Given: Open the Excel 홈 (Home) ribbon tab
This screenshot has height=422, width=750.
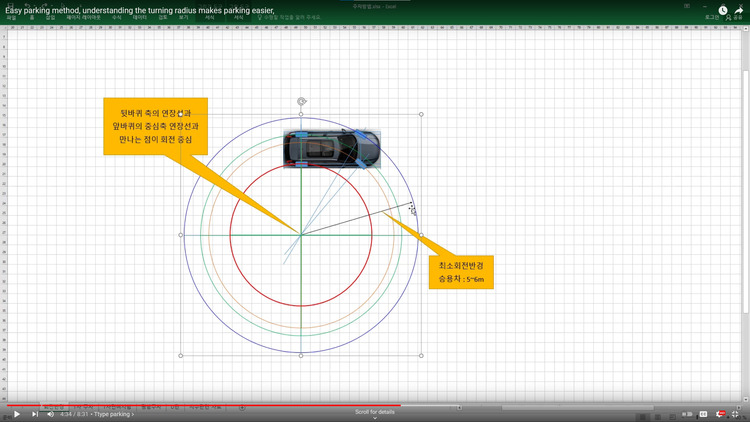Looking at the screenshot, I should pos(32,18).
